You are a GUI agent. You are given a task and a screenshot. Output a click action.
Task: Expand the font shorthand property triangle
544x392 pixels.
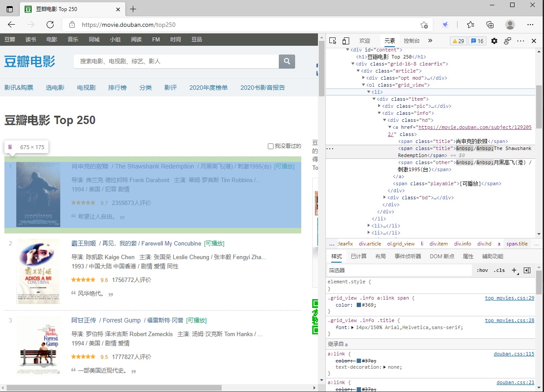[x=353, y=327]
